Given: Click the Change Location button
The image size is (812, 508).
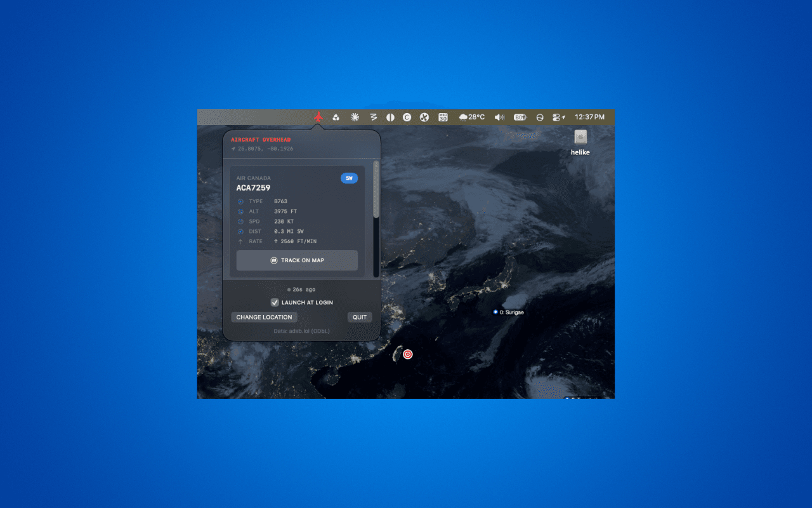Looking at the screenshot, I should [264, 317].
